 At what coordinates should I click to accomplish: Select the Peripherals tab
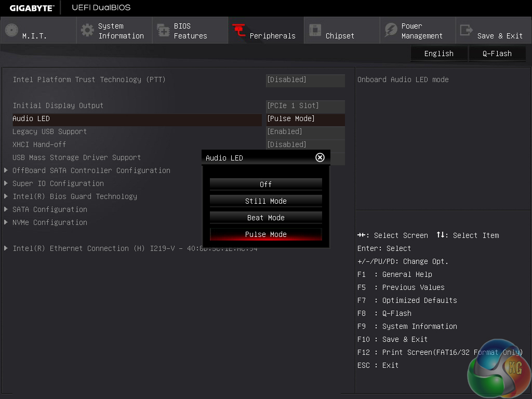click(266, 31)
